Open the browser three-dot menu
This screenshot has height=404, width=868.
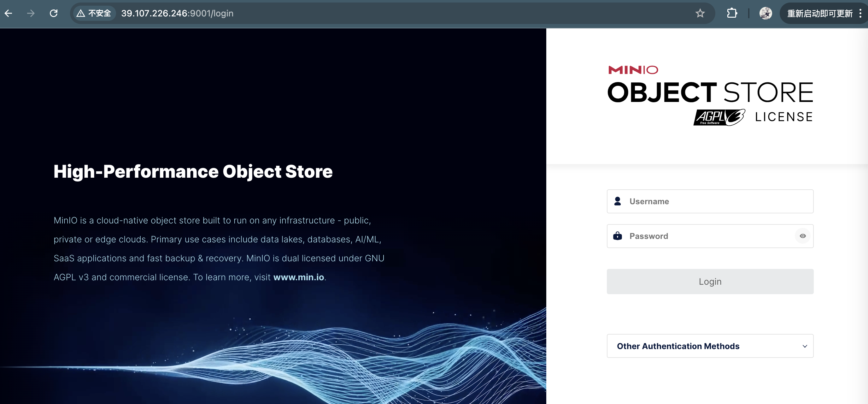pyautogui.click(x=860, y=13)
